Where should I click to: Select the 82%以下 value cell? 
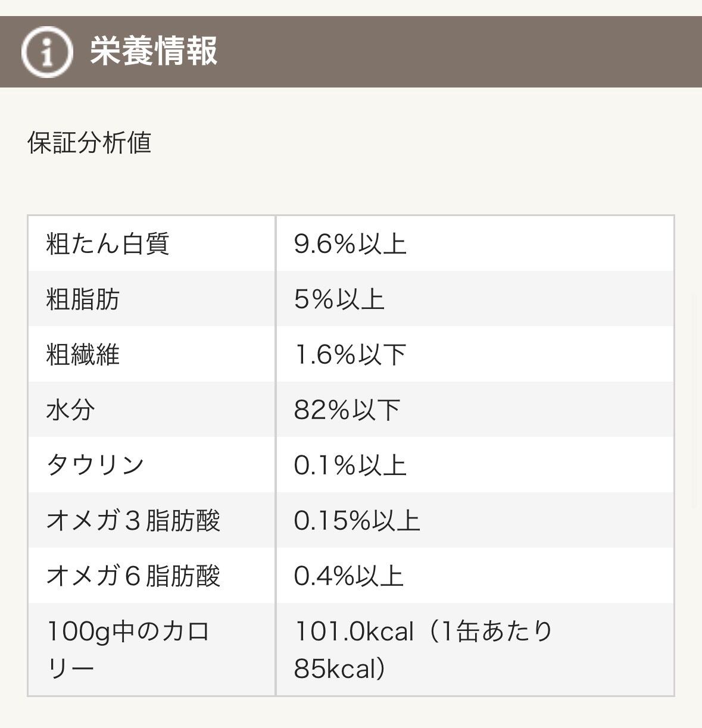tap(347, 410)
